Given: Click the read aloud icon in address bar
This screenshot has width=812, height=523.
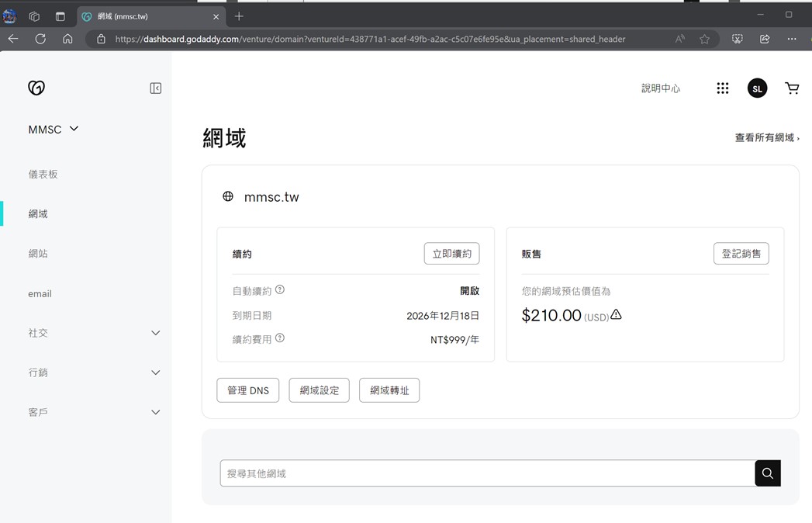Looking at the screenshot, I should (x=680, y=39).
